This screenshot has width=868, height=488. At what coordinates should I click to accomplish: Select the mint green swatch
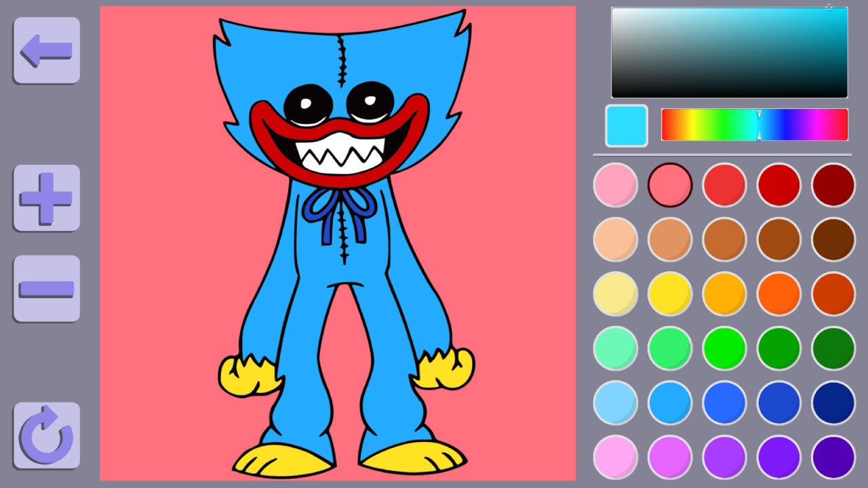point(615,348)
